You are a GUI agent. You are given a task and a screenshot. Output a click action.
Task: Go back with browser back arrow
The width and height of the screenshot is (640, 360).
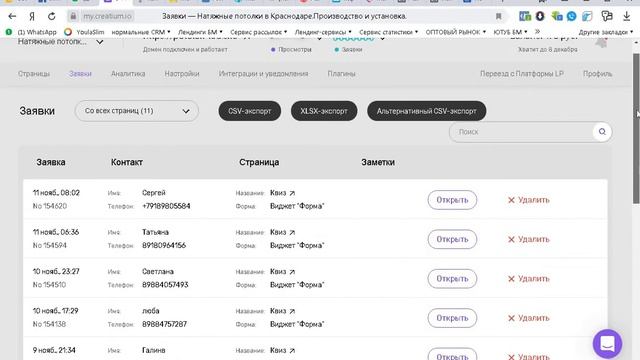pyautogui.click(x=12, y=16)
